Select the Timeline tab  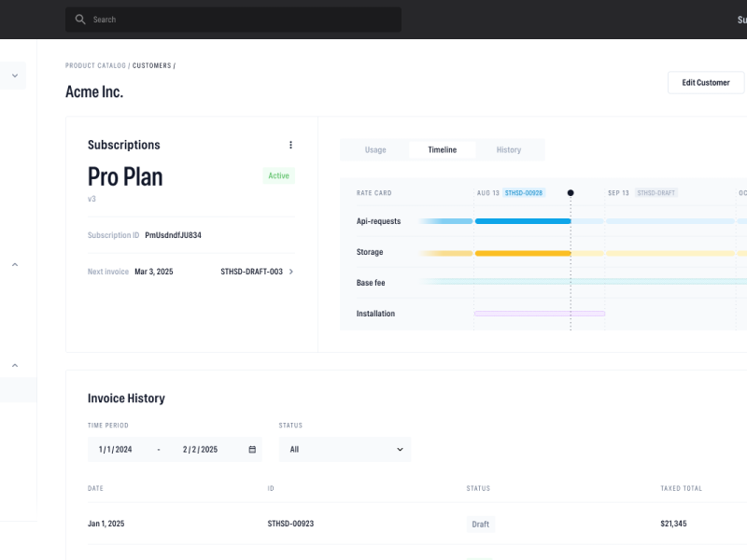(442, 149)
